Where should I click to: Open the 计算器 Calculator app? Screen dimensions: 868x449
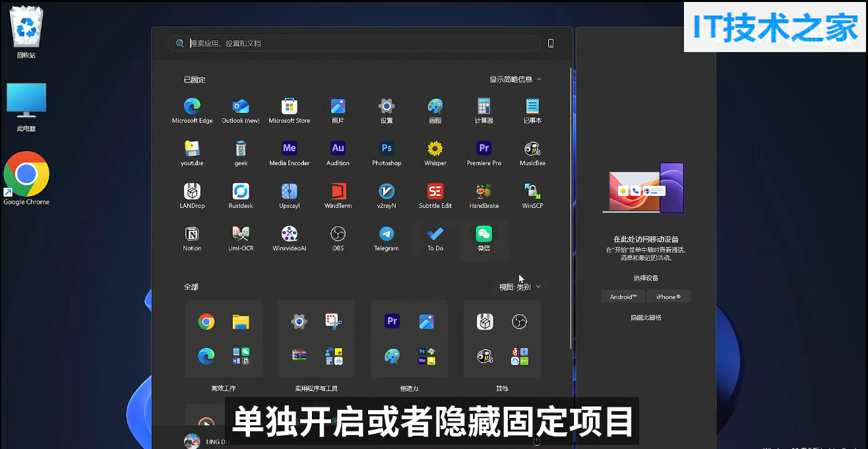point(484,110)
